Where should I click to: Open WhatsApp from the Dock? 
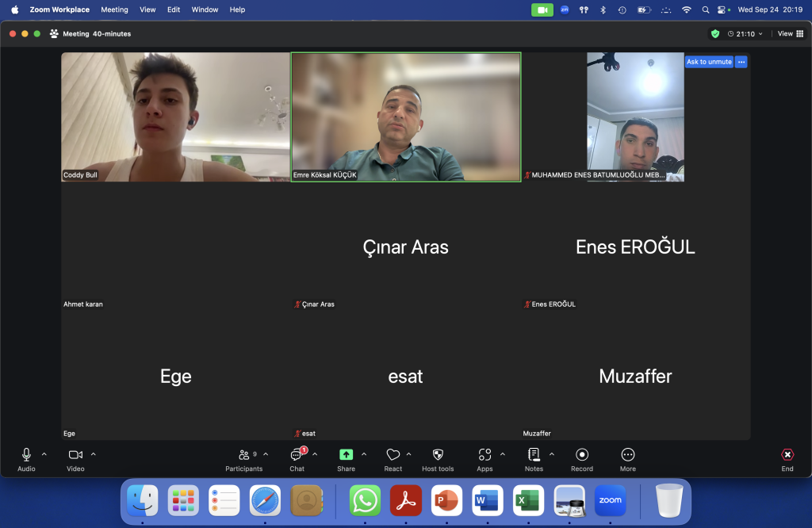point(365,500)
